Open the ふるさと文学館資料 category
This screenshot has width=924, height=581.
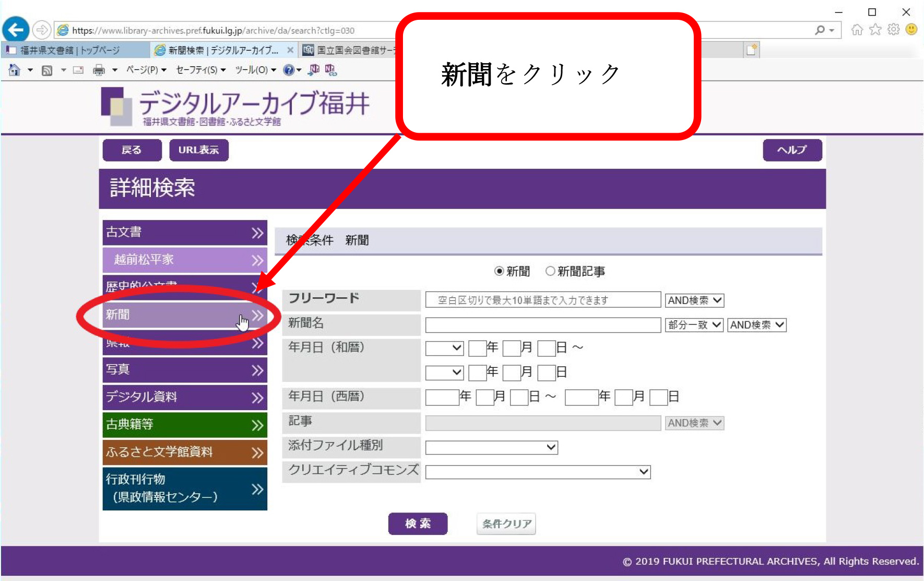point(185,452)
